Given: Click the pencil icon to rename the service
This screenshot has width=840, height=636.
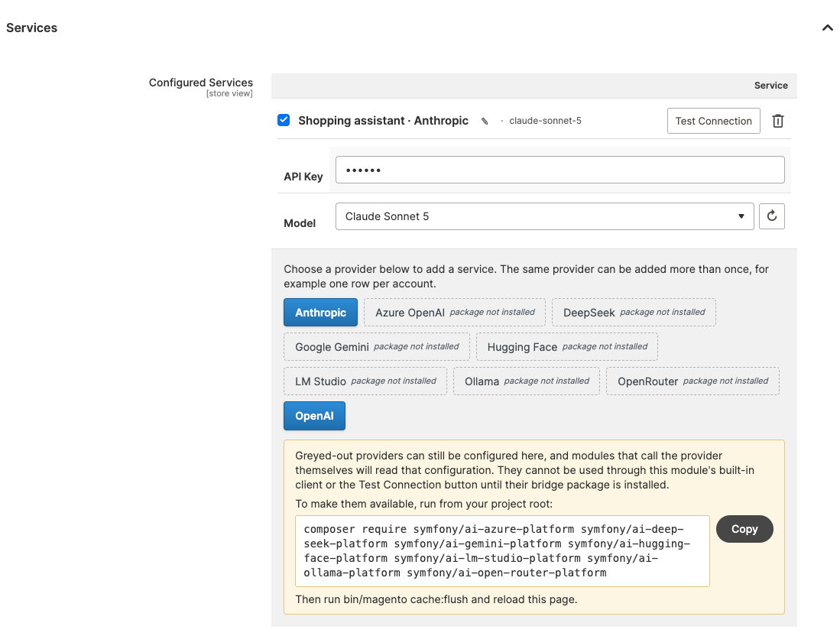Looking at the screenshot, I should (485, 121).
